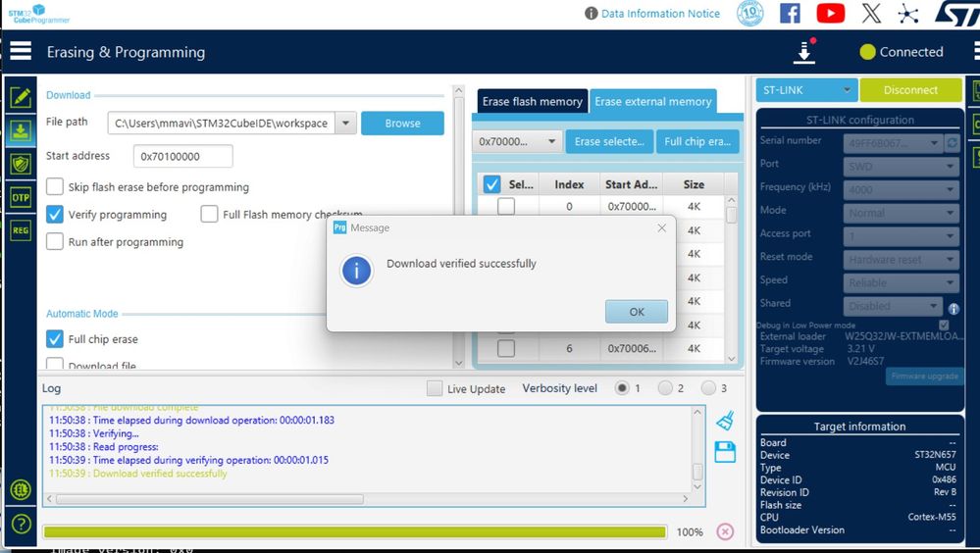Open the ST Facebook page icon

(790, 13)
